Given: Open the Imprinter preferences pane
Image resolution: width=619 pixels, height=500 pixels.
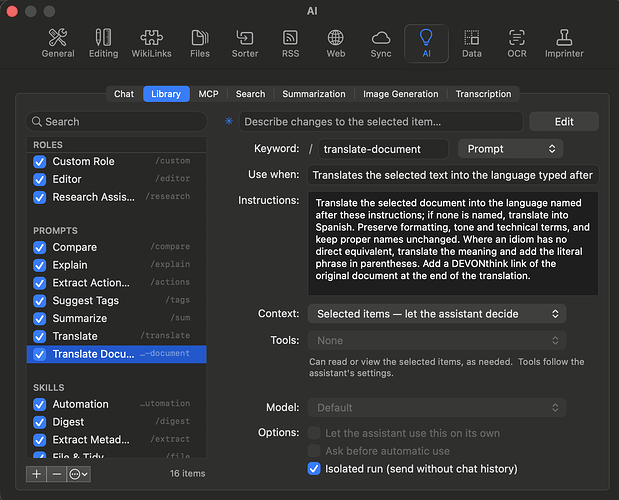Looking at the screenshot, I should click(564, 43).
